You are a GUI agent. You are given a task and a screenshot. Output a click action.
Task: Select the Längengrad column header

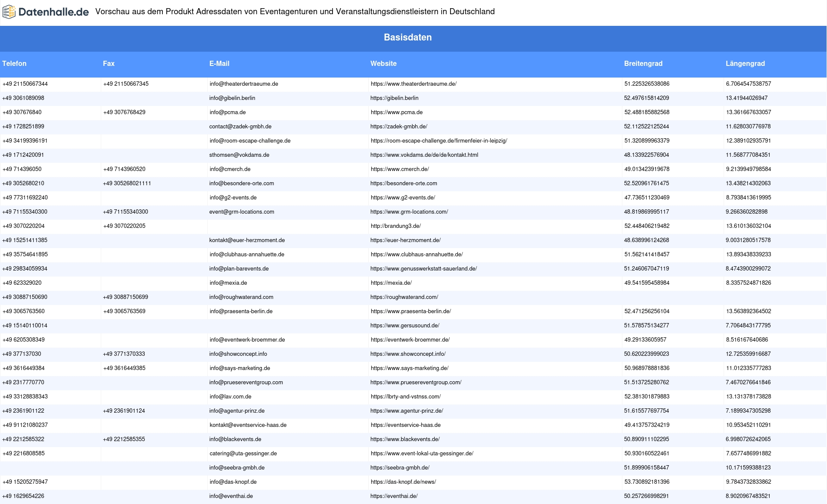(x=745, y=63)
